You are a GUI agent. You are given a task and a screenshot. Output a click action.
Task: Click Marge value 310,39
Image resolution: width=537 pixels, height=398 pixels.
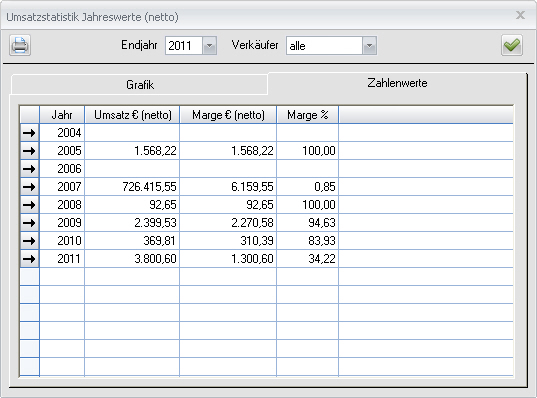pyautogui.click(x=228, y=241)
